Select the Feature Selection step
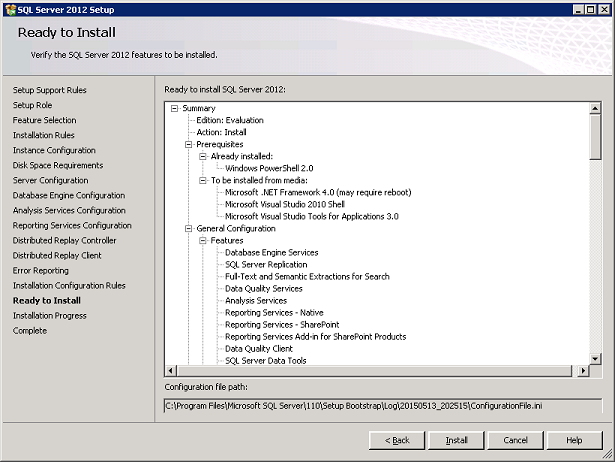 tap(44, 120)
